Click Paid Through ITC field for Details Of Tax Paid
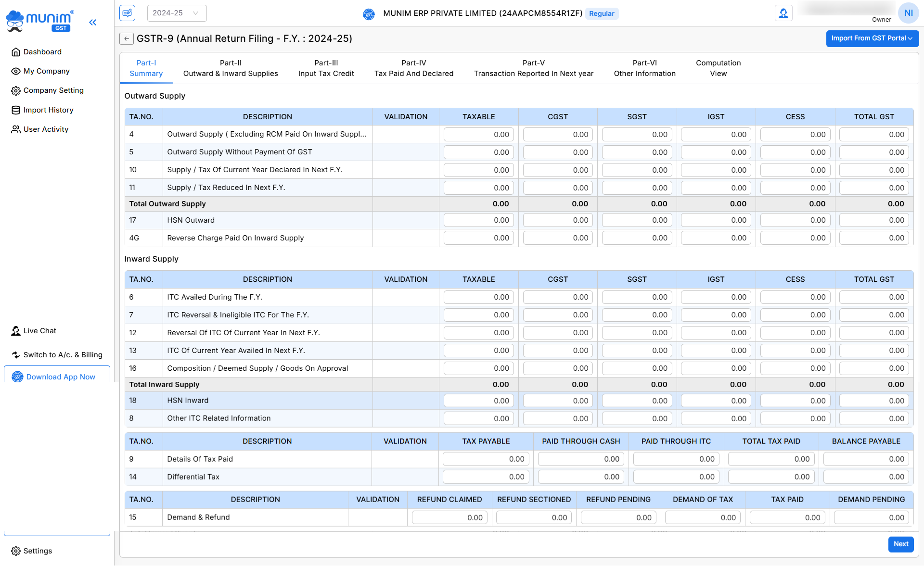924x566 pixels. pos(676,459)
